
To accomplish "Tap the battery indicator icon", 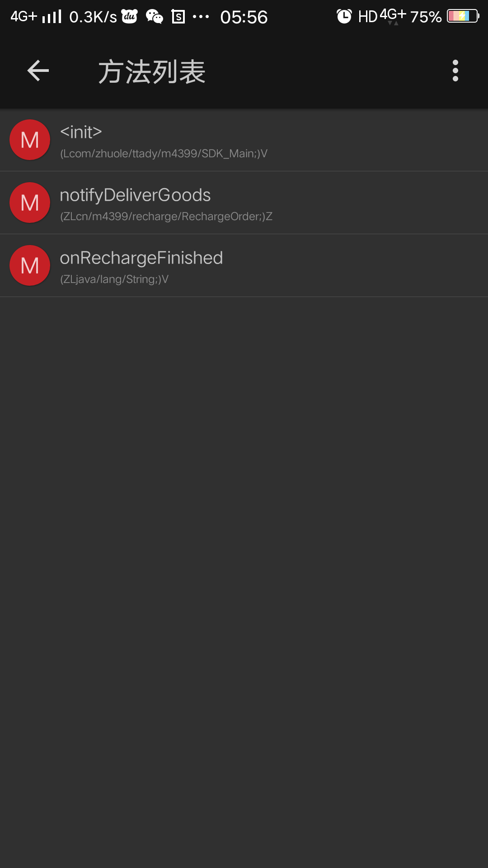I will click(463, 16).
